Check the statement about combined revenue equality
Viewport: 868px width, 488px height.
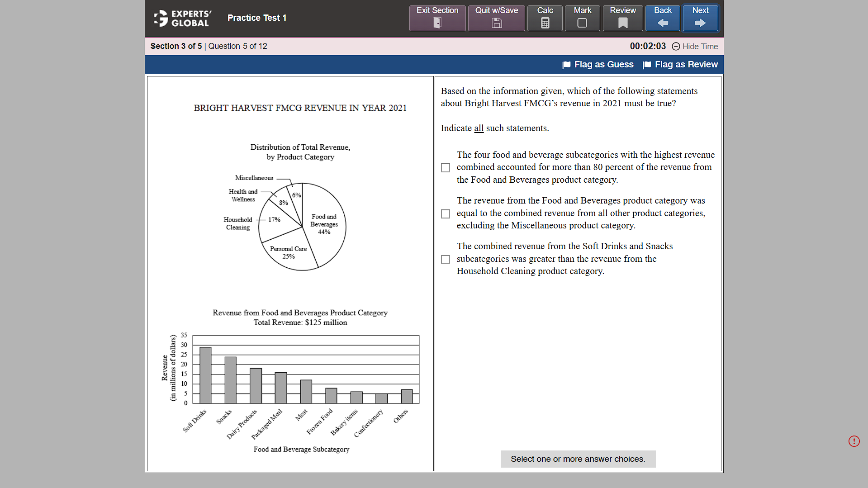pos(445,213)
